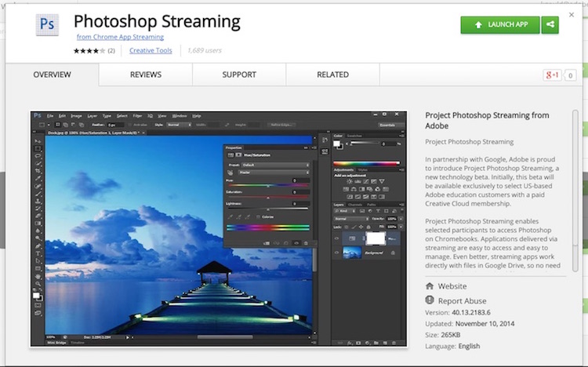Open the layer blend mode Normal dropdown
588x367 pixels.
pos(351,219)
